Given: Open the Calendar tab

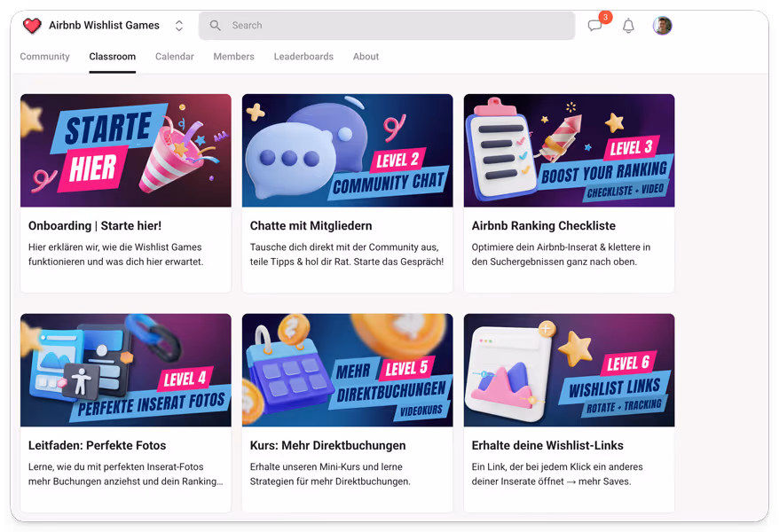Looking at the screenshot, I should (x=174, y=56).
